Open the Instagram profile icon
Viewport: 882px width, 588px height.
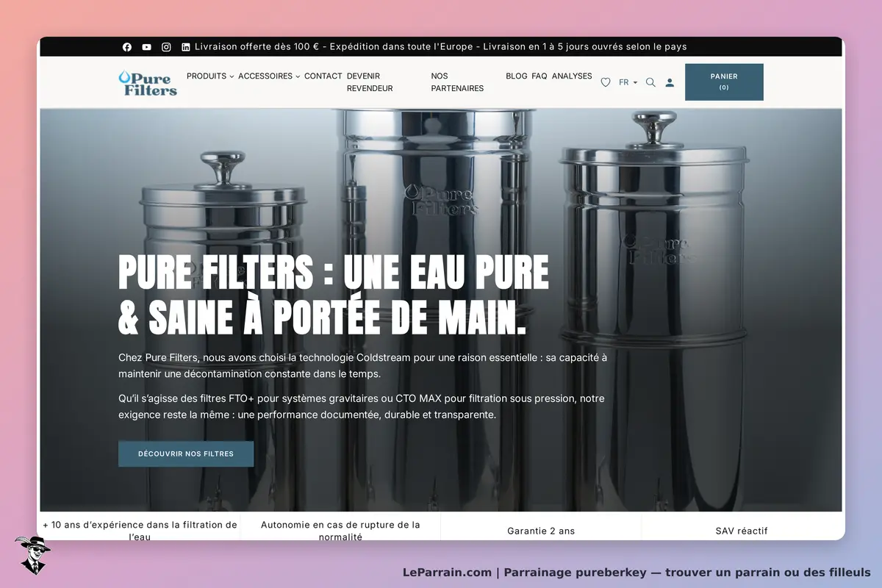coord(167,47)
